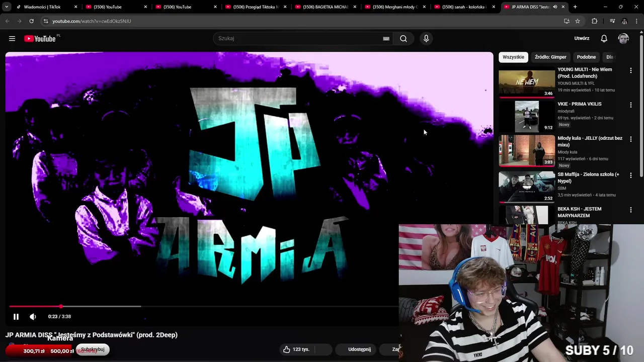The width and height of the screenshot is (644, 362).
Task: Open the YouTube hamburger guide menu
Action: point(12,39)
